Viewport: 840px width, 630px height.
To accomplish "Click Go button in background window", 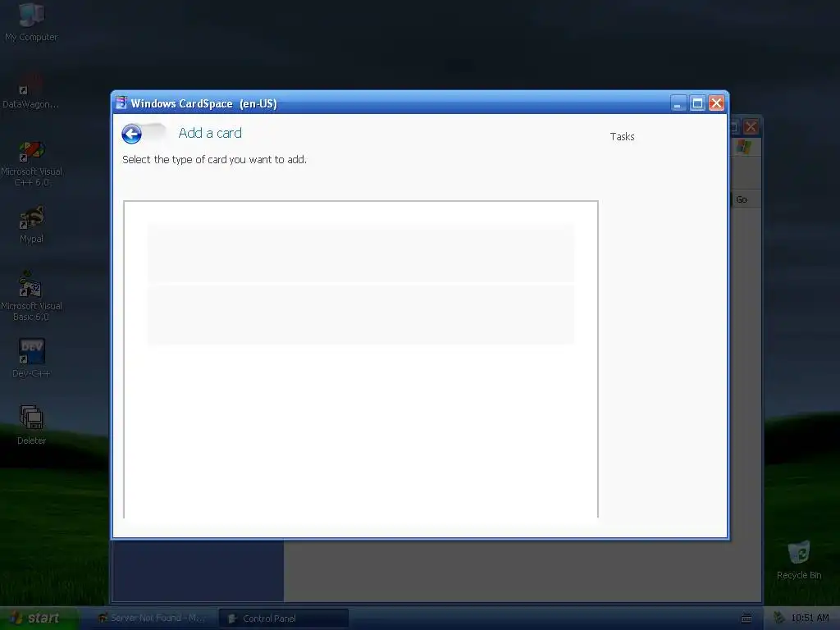I will (742, 199).
